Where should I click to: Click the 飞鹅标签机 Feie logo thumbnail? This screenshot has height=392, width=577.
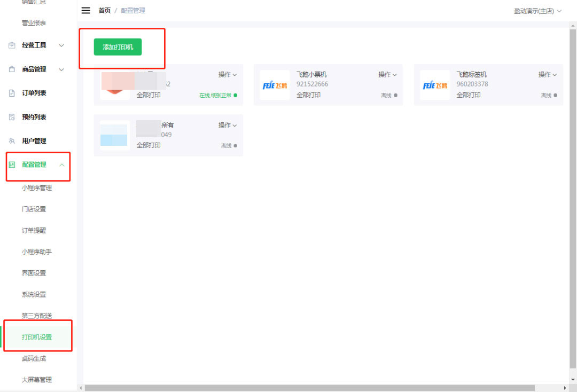point(434,85)
